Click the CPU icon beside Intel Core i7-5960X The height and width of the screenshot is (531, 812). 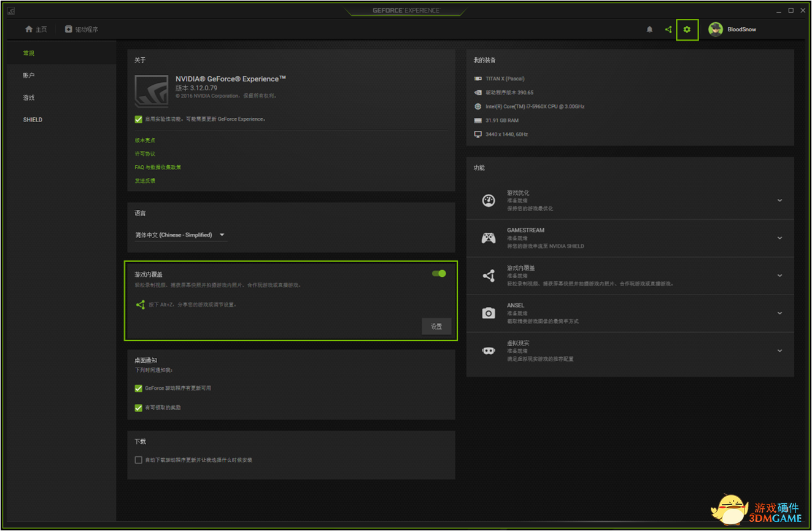[478, 107]
